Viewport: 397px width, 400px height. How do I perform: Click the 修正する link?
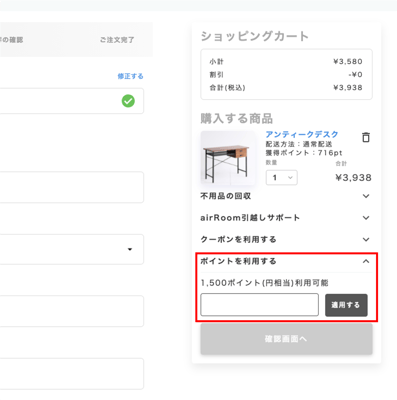[130, 76]
